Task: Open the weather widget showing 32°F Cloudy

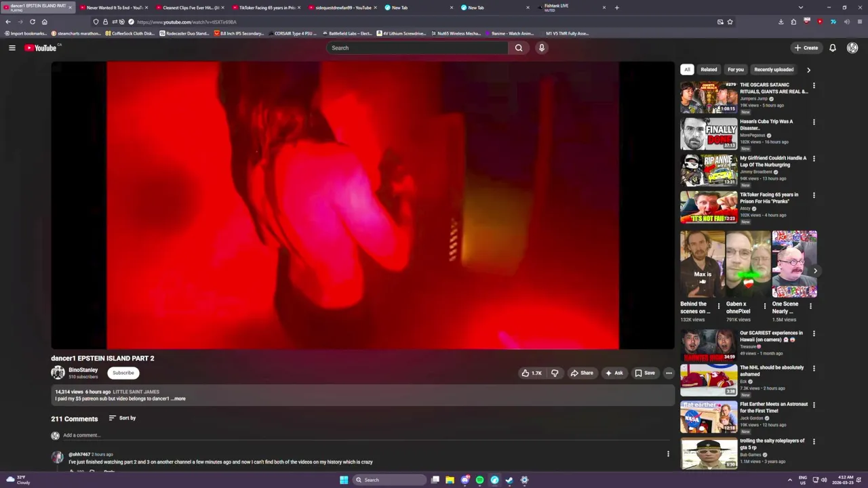Action: click(x=18, y=480)
